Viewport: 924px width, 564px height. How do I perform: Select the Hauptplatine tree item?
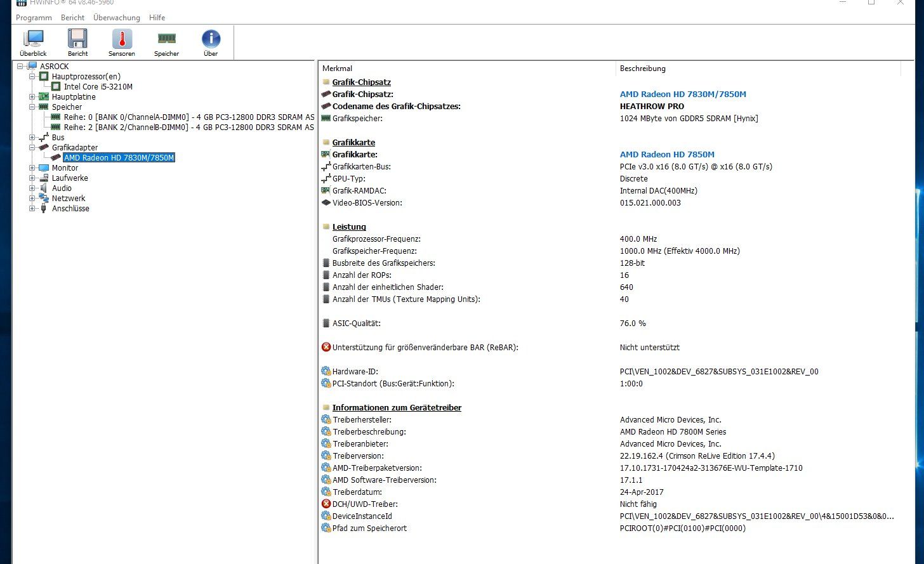coord(74,96)
